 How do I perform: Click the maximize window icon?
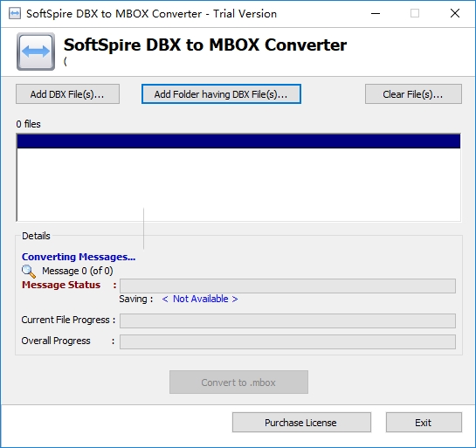(415, 13)
